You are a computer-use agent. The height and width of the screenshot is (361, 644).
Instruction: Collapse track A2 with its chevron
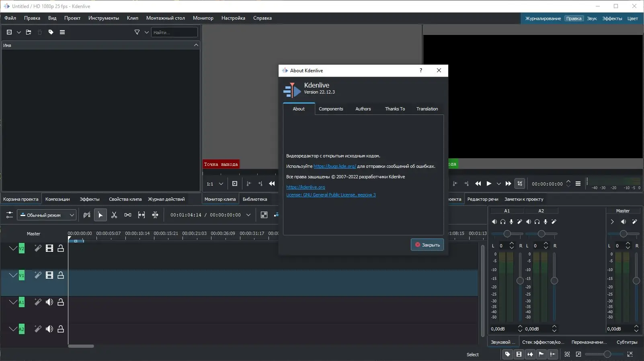click(x=13, y=329)
